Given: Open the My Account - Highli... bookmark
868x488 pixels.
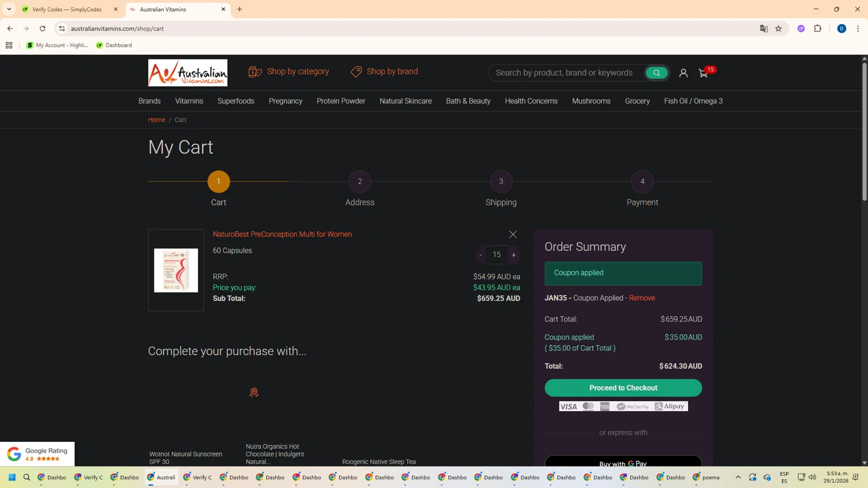Looking at the screenshot, I should [x=57, y=45].
